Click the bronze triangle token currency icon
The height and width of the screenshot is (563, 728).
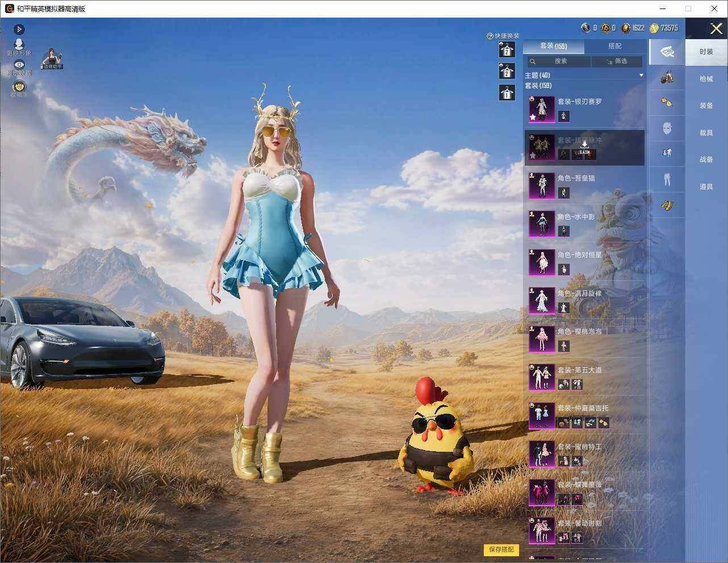pyautogui.click(x=605, y=28)
